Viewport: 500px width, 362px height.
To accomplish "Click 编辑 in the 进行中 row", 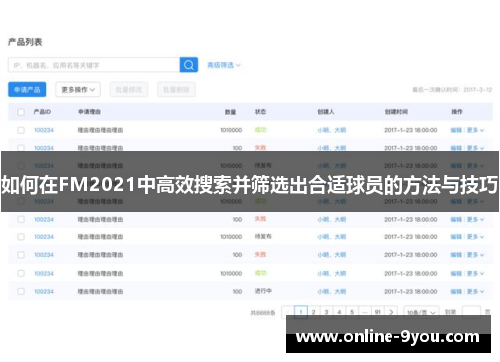I will point(456,291).
